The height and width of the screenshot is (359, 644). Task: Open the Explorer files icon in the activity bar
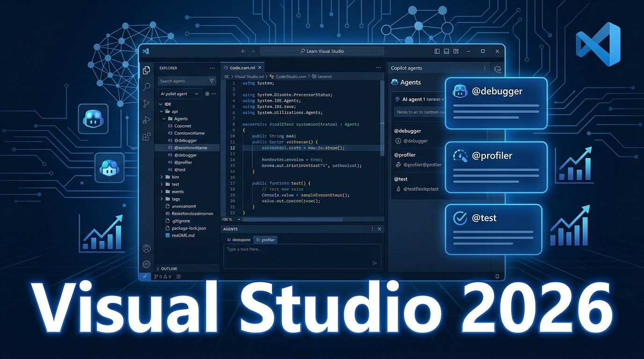point(146,70)
